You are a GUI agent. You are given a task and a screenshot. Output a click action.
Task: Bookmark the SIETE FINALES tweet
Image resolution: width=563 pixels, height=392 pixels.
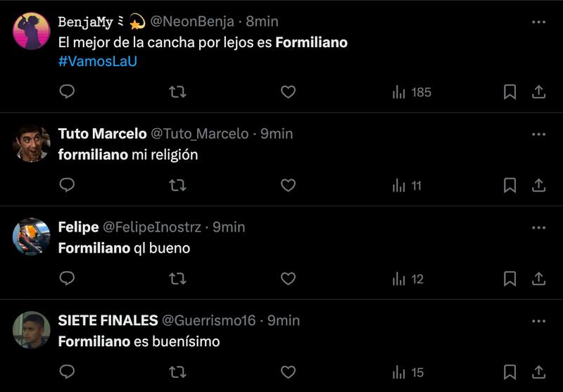tap(510, 372)
